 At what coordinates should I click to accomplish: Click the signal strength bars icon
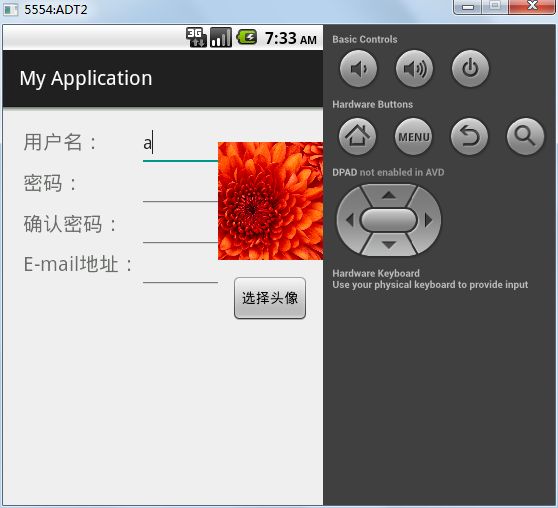[x=221, y=37]
